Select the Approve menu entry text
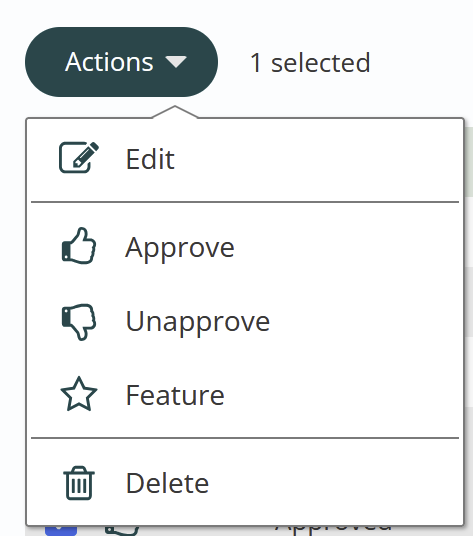 [180, 249]
